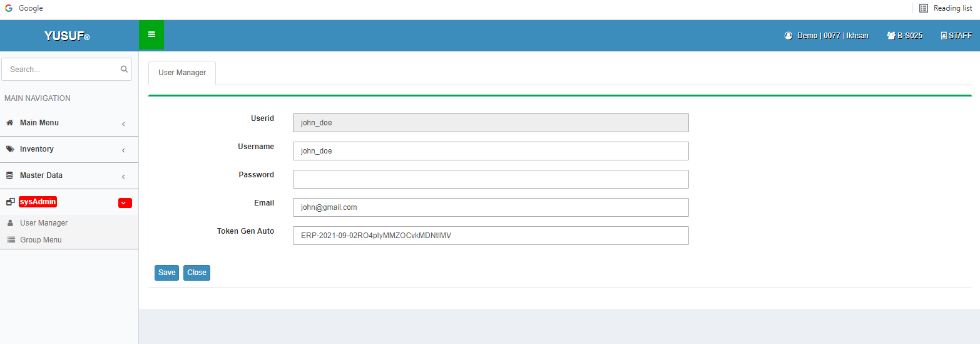Expand Main Menu chevron
980x344 pixels.
(123, 123)
